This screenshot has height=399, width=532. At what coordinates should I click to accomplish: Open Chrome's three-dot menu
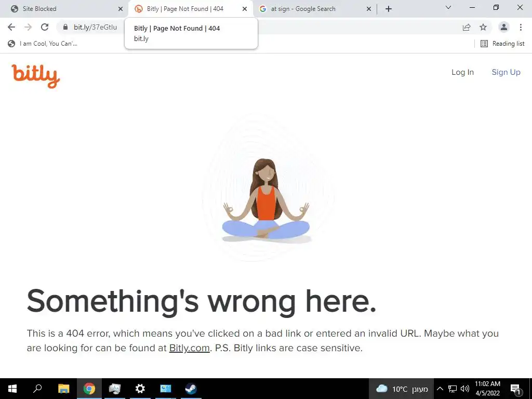pos(521,27)
